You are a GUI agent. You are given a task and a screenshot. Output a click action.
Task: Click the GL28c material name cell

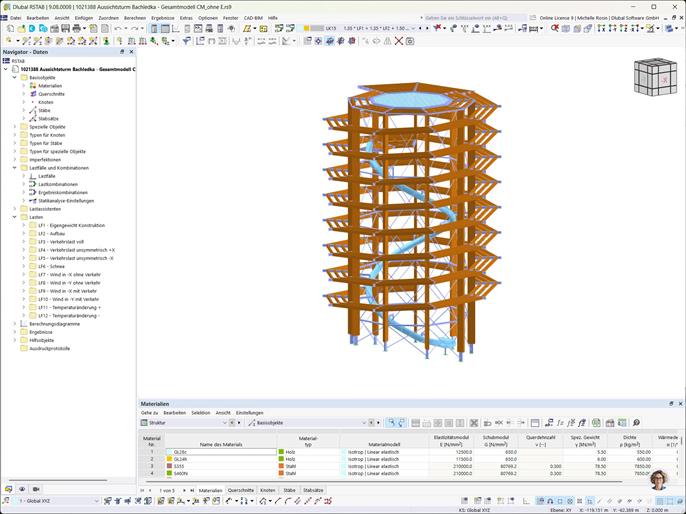221,452
